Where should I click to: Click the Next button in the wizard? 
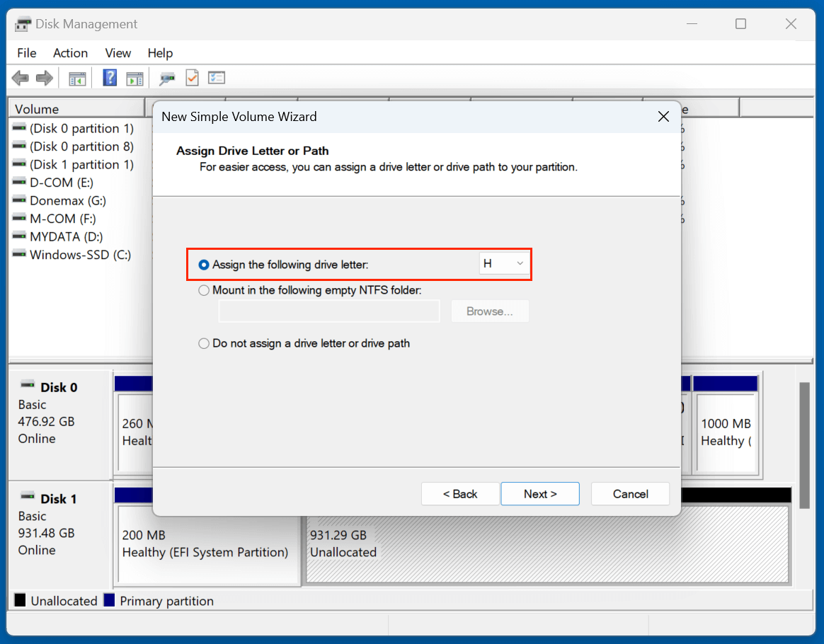[539, 493]
